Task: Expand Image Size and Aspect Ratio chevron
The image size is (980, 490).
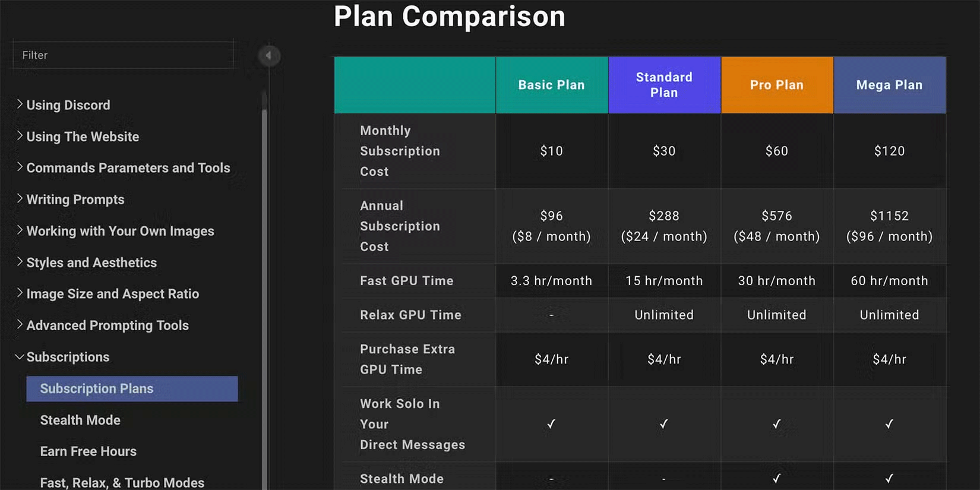Action: point(20,293)
